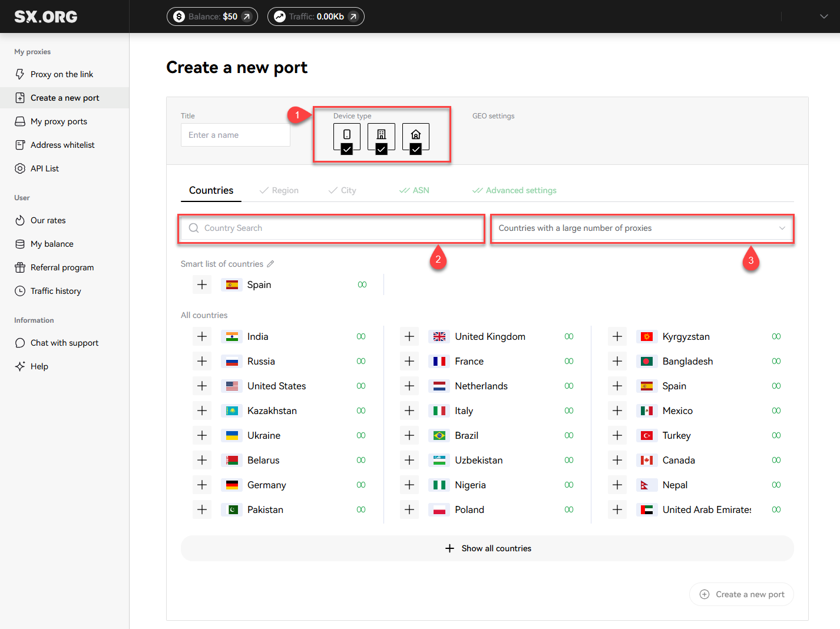Screen dimensions: 840x629
Task: Click the Country Search field
Action: click(331, 228)
